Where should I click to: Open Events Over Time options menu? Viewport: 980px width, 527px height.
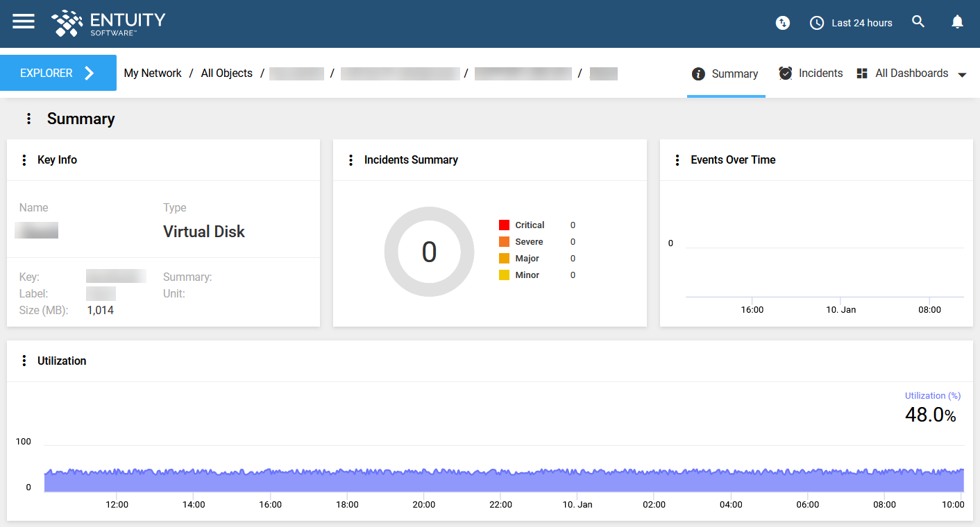[x=677, y=159]
